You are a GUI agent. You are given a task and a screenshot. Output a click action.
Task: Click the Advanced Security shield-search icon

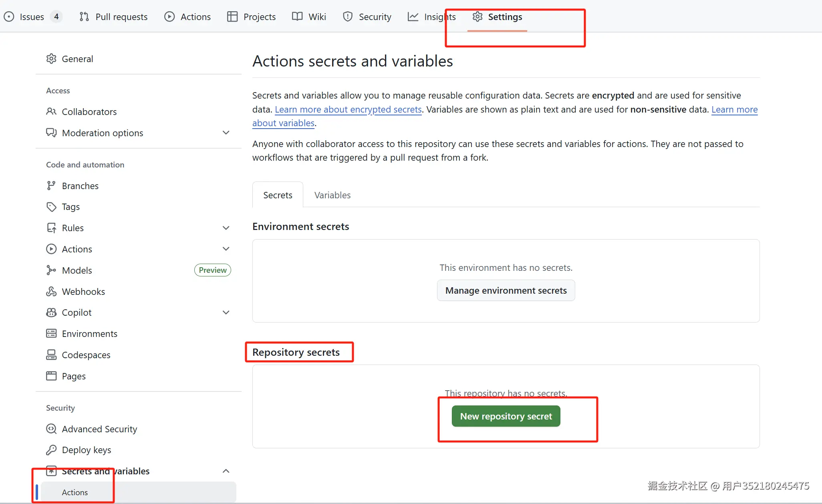51,429
